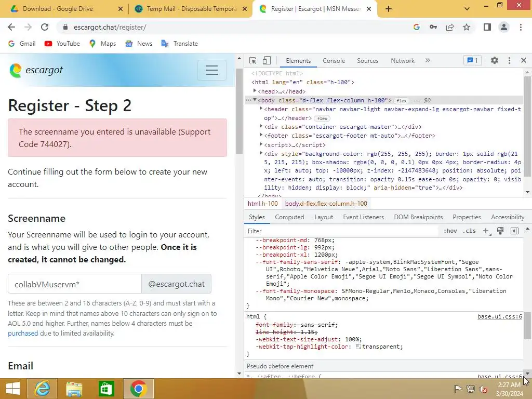532x399 pixels.
Task: Click the address bar URL
Action: pyautogui.click(x=110, y=27)
